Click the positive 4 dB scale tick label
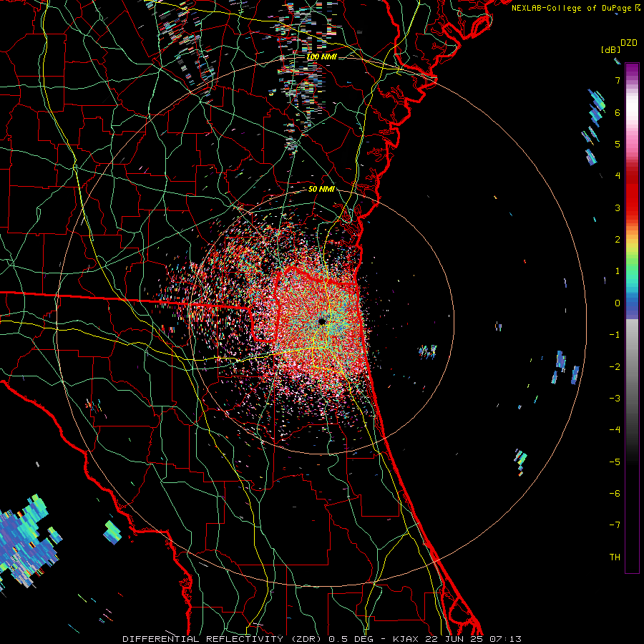Image resolution: width=644 pixels, height=644 pixels. [x=618, y=176]
